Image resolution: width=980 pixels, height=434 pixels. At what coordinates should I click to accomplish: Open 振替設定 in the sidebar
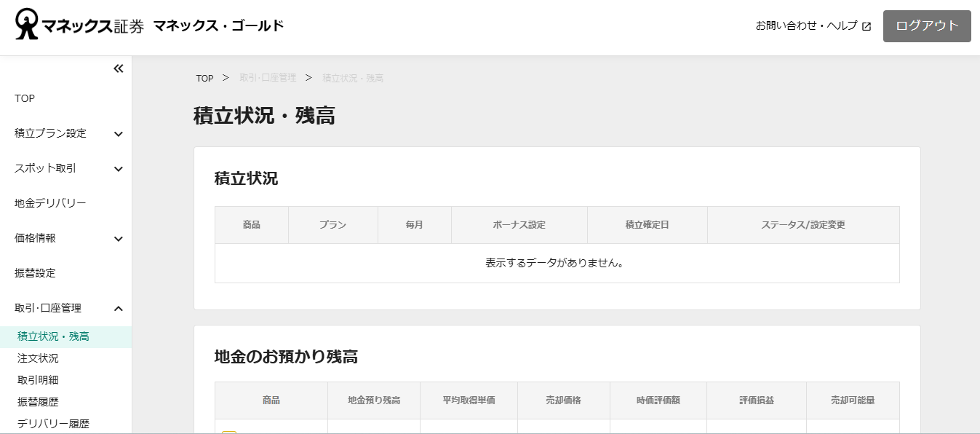pyautogui.click(x=35, y=273)
